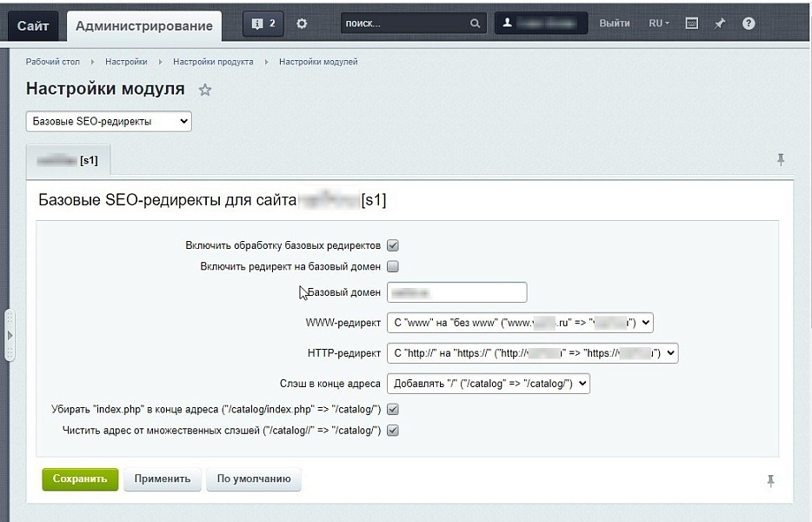Open the 'Слэш в конце адреса' dropdown

coord(488,383)
